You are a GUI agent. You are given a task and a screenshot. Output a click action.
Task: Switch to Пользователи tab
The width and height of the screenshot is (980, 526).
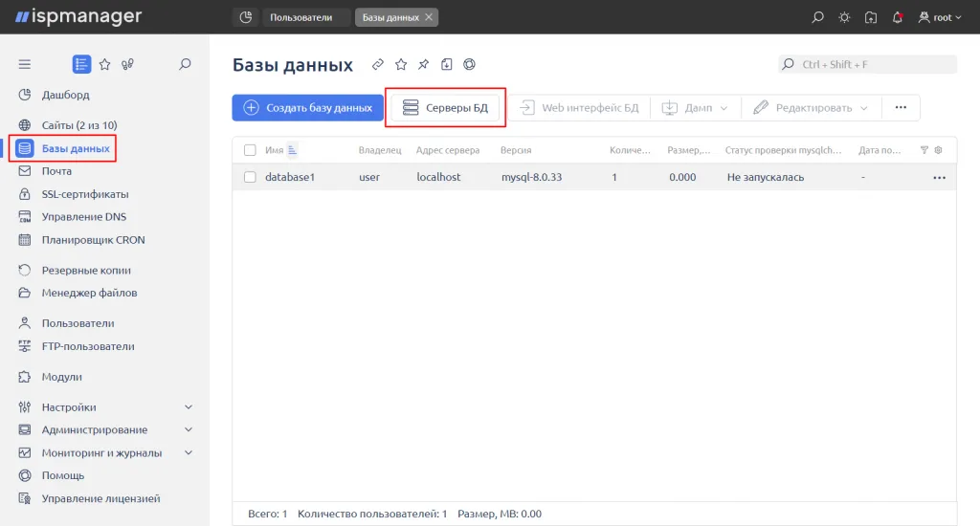(301, 17)
